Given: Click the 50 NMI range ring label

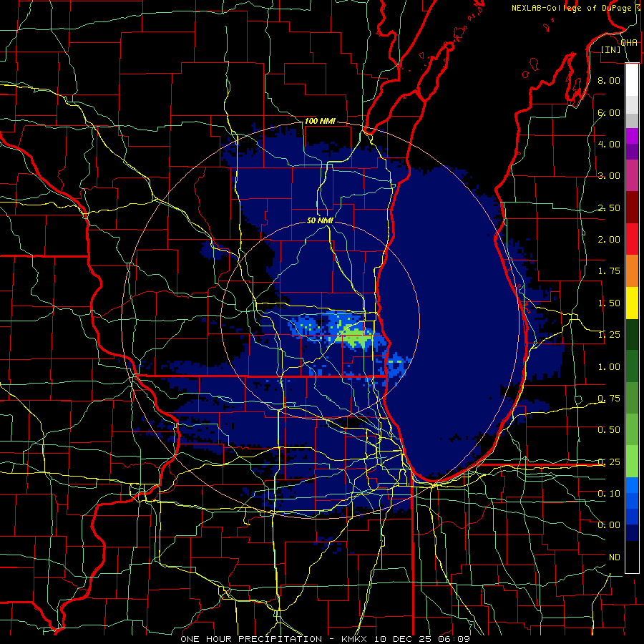Looking at the screenshot, I should (320, 220).
